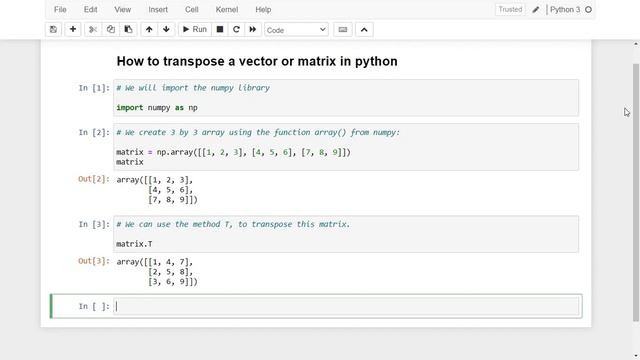This screenshot has height=360, width=640.
Task: Select the cell defining matrix with np.array
Action: [x=346, y=147]
